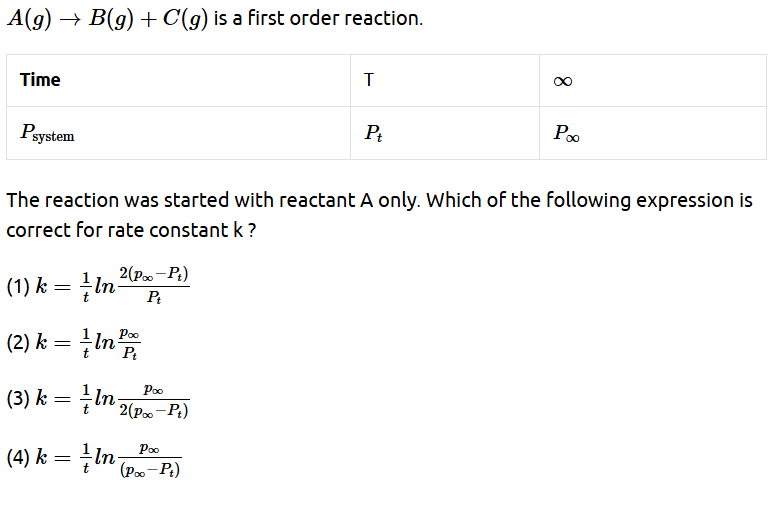
Task: Click the ∞ symbol in the Time row
Action: tap(563, 81)
